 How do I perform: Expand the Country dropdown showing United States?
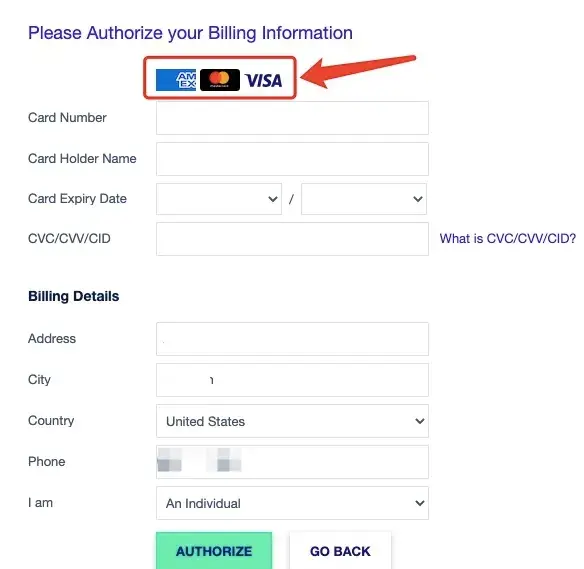point(292,421)
